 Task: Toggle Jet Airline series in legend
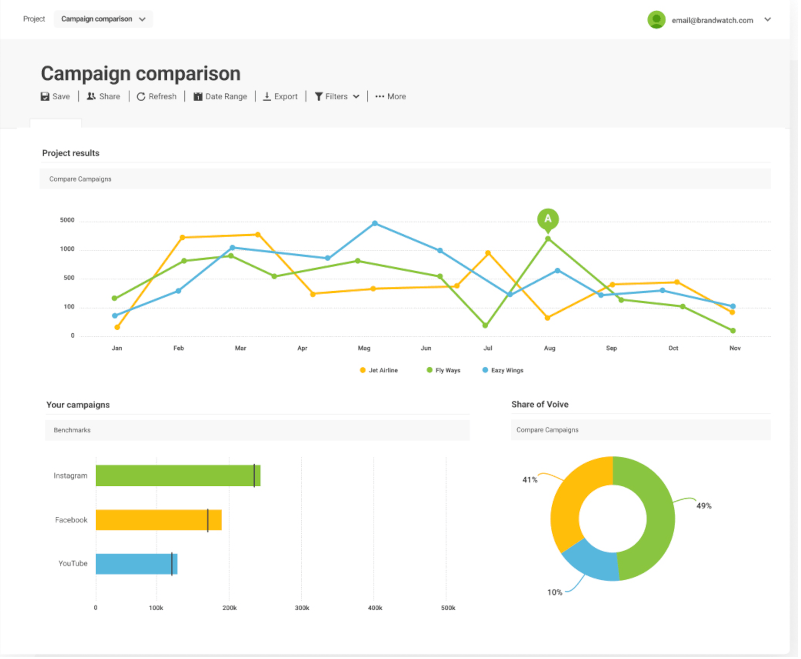click(379, 370)
